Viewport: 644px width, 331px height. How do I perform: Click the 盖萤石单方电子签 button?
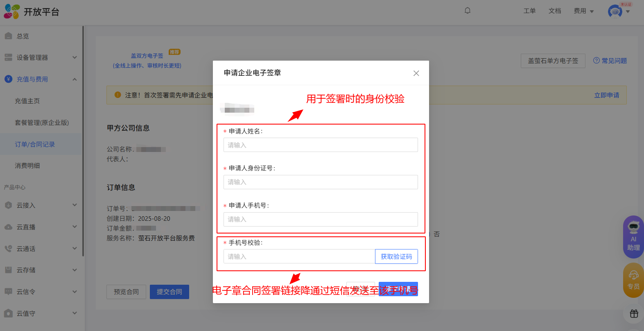pyautogui.click(x=553, y=61)
